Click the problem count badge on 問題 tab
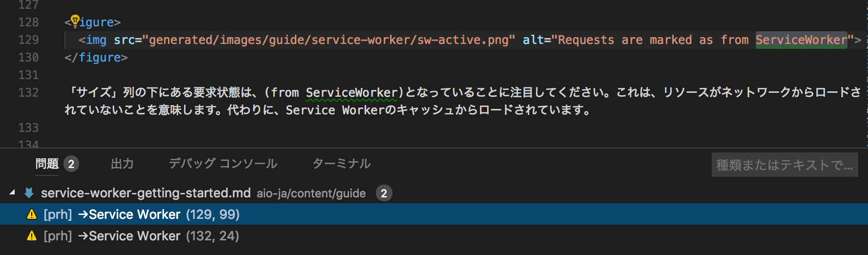Image resolution: width=868 pixels, height=255 pixels. tap(71, 164)
